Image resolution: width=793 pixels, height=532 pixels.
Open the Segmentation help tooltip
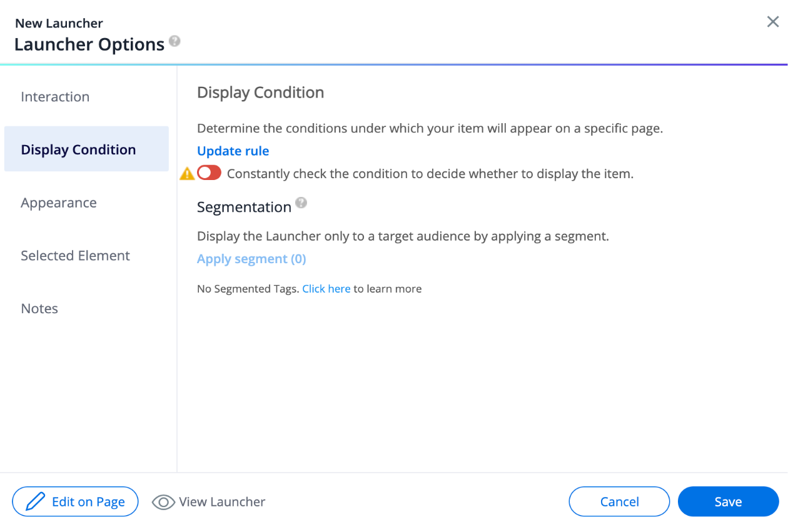pyautogui.click(x=301, y=203)
